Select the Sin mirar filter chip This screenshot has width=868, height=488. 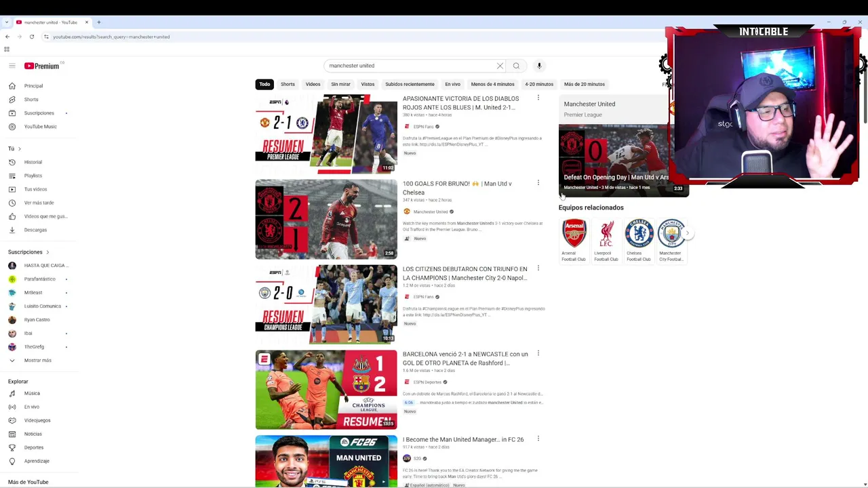[x=340, y=84]
